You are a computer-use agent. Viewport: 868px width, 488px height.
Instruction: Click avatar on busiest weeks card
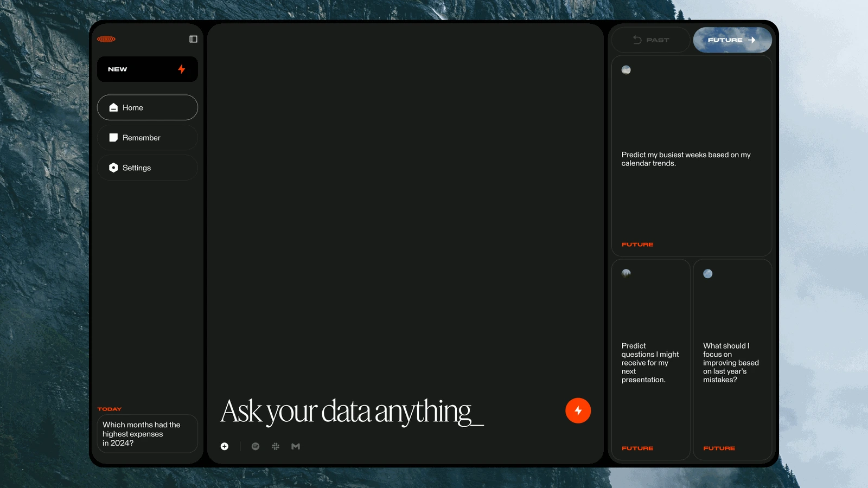coord(626,70)
